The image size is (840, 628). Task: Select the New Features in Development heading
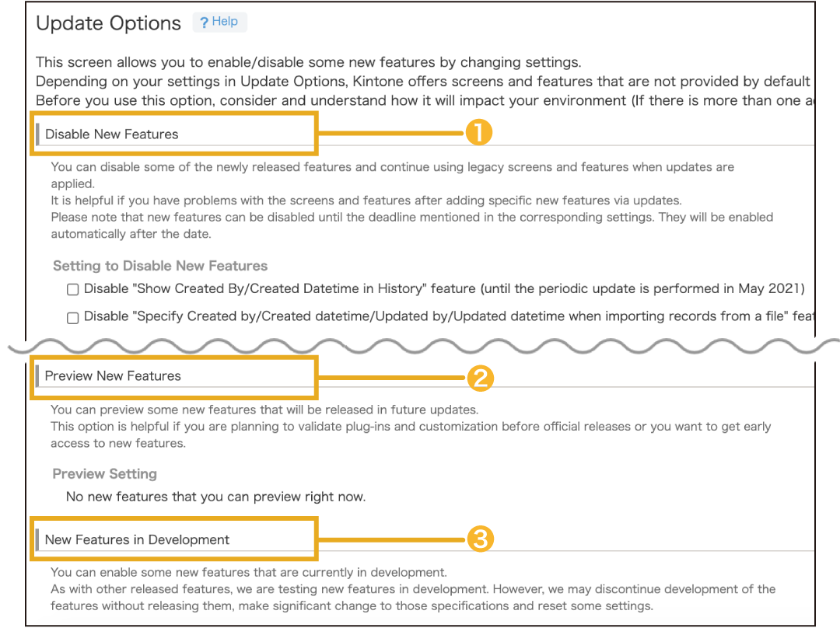(x=138, y=539)
